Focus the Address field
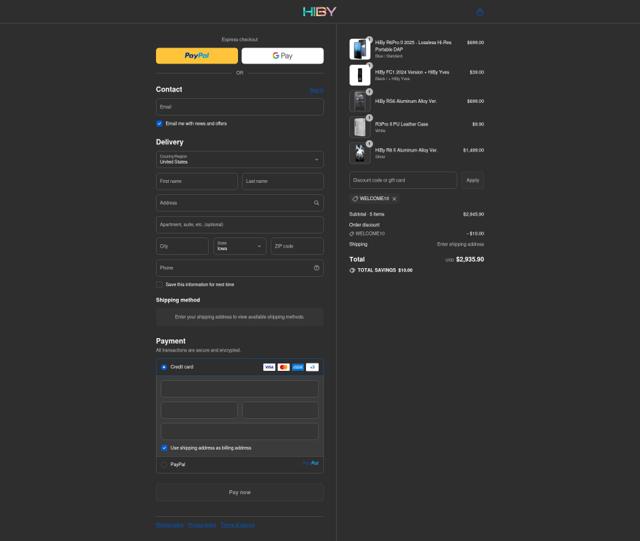The width and height of the screenshot is (640, 541). click(x=240, y=203)
